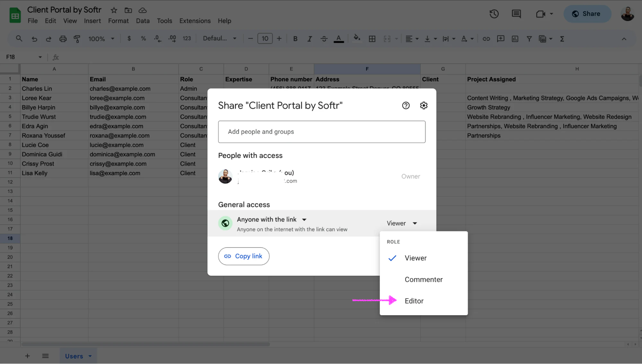Expand Anyone with the link dropdown
The height and width of the screenshot is (364, 642).
tap(272, 220)
